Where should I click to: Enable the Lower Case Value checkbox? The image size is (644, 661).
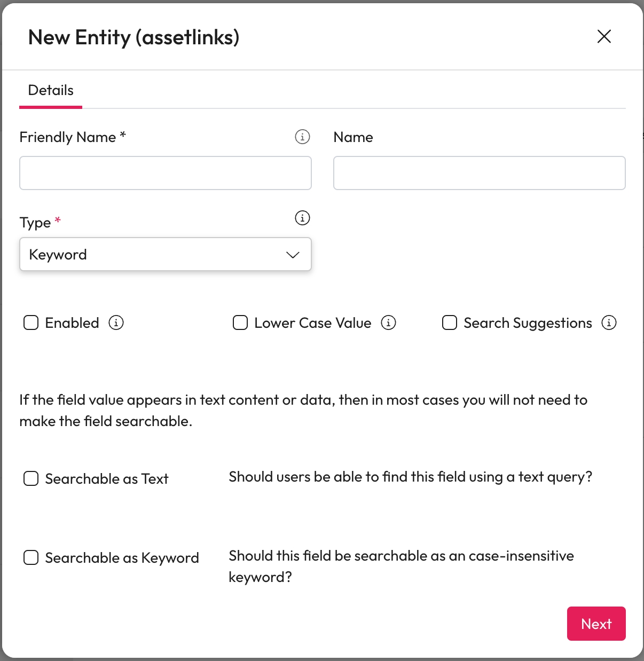[240, 322]
